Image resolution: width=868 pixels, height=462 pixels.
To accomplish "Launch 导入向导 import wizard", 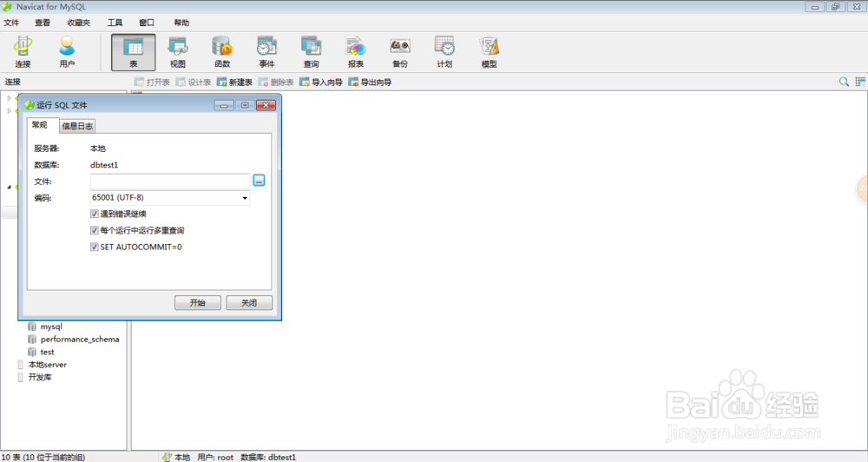I will pos(321,82).
